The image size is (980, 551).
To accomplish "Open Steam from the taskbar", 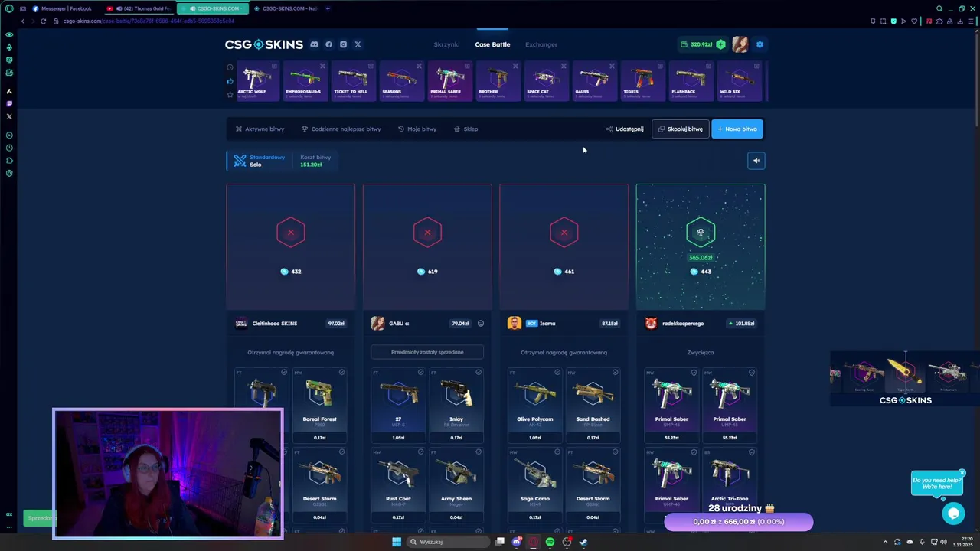I will (583, 542).
